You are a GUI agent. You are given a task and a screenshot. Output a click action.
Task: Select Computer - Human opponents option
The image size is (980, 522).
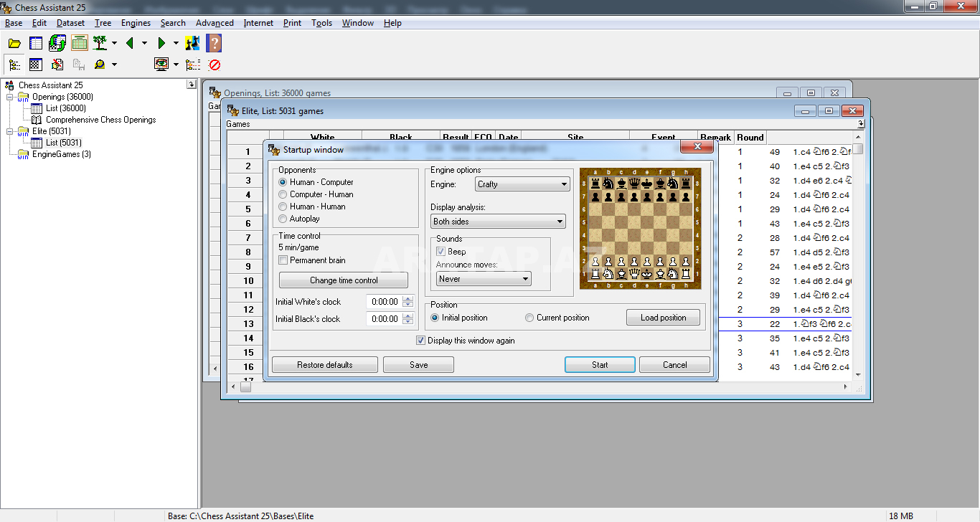click(316, 194)
